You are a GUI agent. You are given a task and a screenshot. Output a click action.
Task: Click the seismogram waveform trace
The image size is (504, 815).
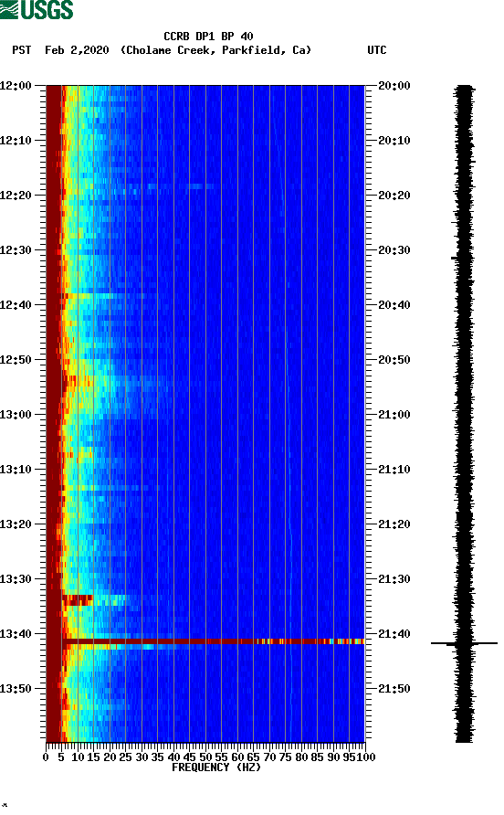coord(464,414)
